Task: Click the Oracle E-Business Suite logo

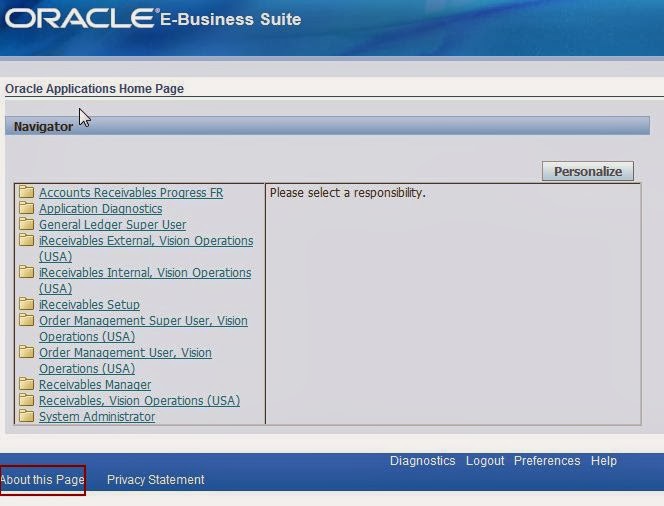Action: pyautogui.click(x=153, y=19)
